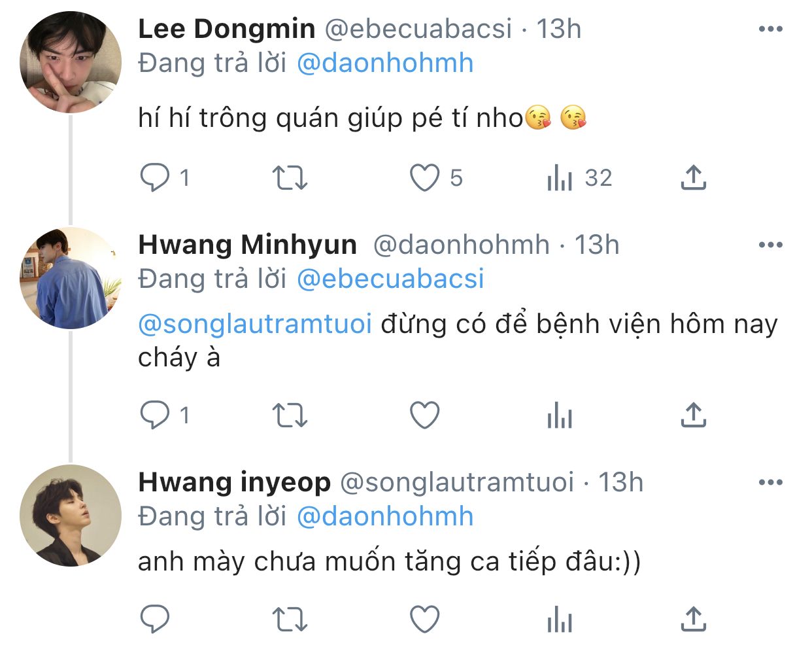Open more options on Hwang inyeop's tweet

tap(771, 482)
